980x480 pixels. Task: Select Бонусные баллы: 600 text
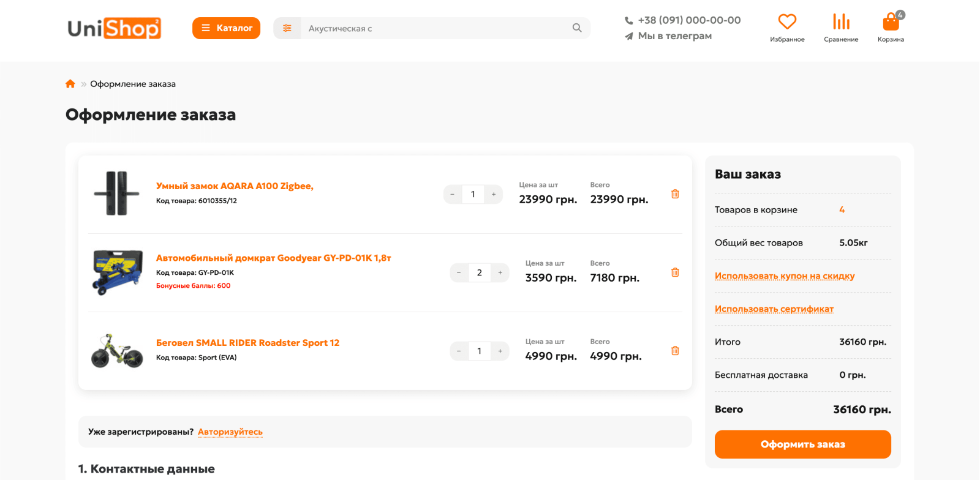[x=193, y=286]
